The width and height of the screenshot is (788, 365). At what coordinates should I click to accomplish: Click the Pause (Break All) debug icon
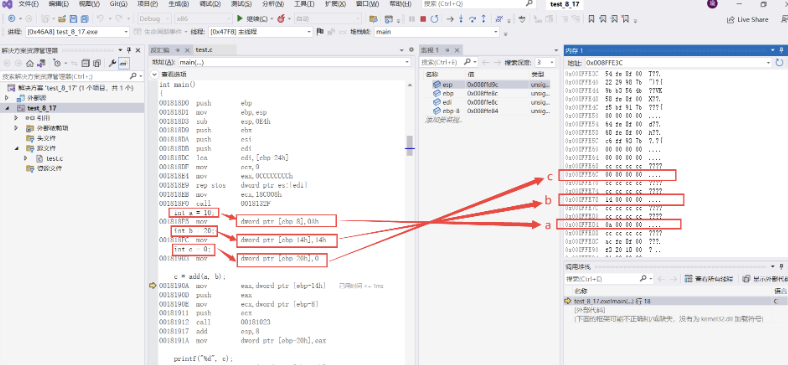[x=412, y=19]
